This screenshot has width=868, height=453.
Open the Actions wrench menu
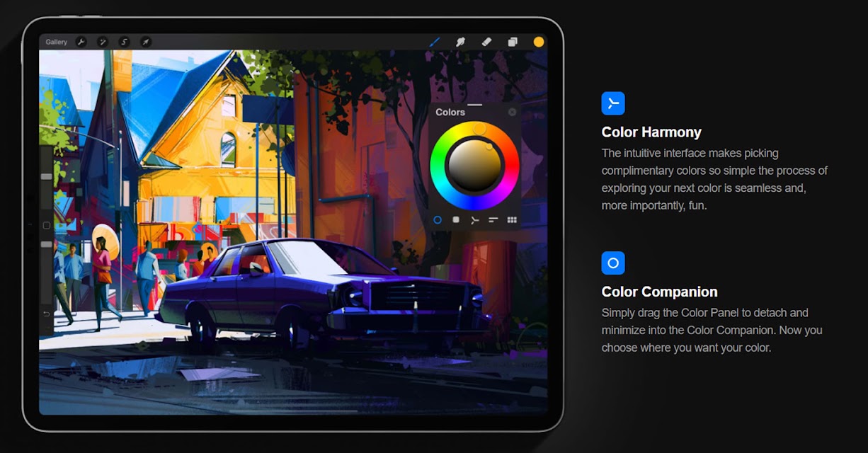click(81, 42)
